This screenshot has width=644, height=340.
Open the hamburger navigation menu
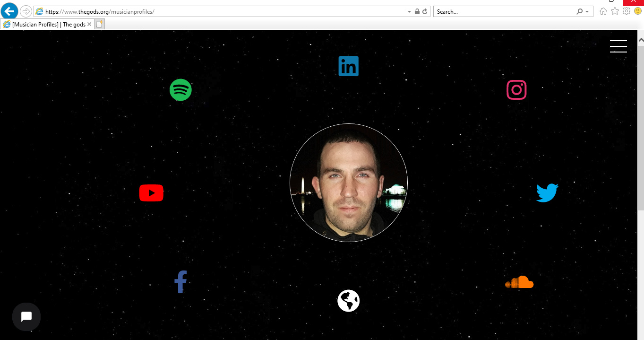pos(618,46)
